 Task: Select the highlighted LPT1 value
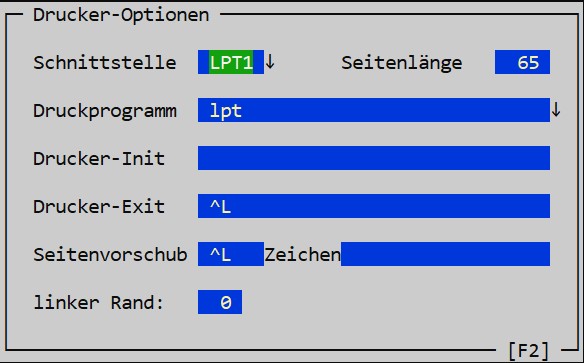tap(231, 62)
